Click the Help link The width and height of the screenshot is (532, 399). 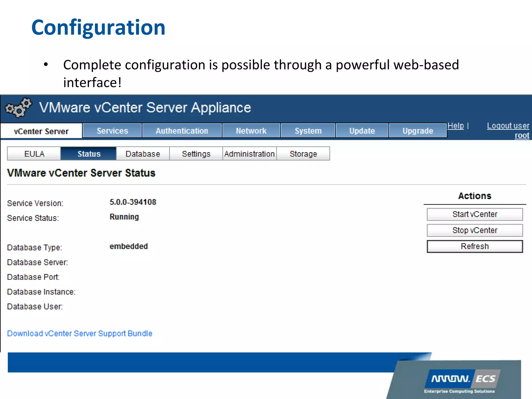[456, 126]
